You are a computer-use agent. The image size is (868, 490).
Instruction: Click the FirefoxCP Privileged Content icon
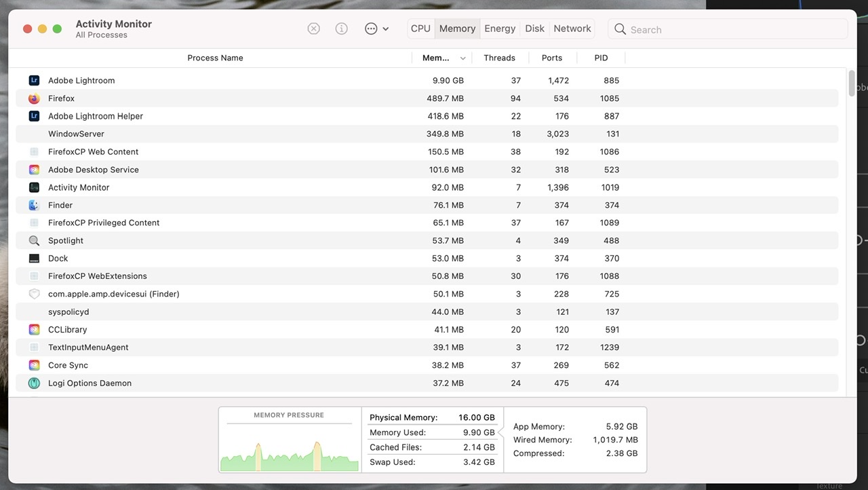[x=34, y=223]
